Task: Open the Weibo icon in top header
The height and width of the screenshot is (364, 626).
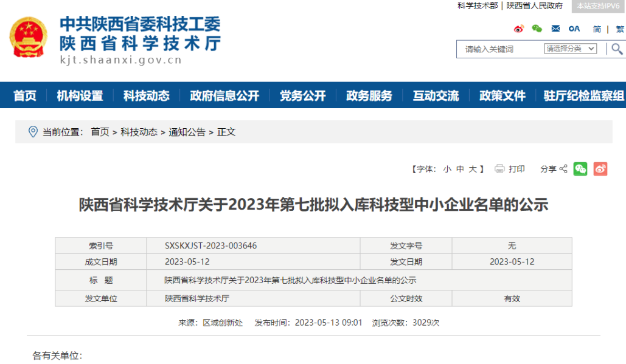Action: (x=518, y=29)
